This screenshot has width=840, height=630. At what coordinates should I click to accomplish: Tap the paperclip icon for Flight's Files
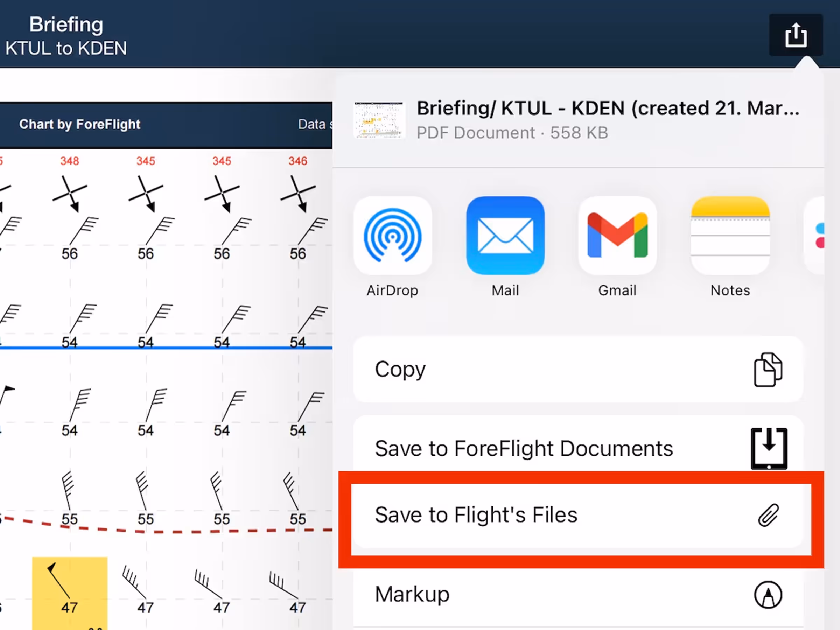tap(768, 515)
